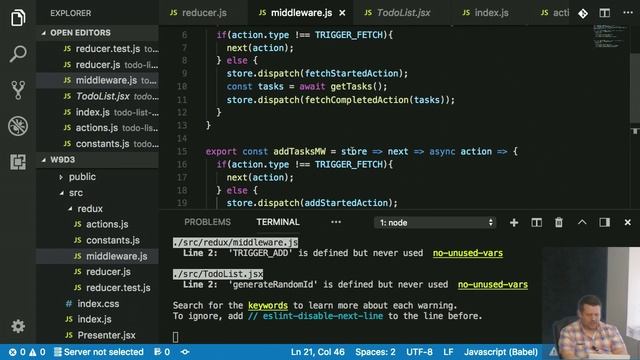The image size is (640, 360).
Task: Open index.css in file tree
Action: point(97,304)
